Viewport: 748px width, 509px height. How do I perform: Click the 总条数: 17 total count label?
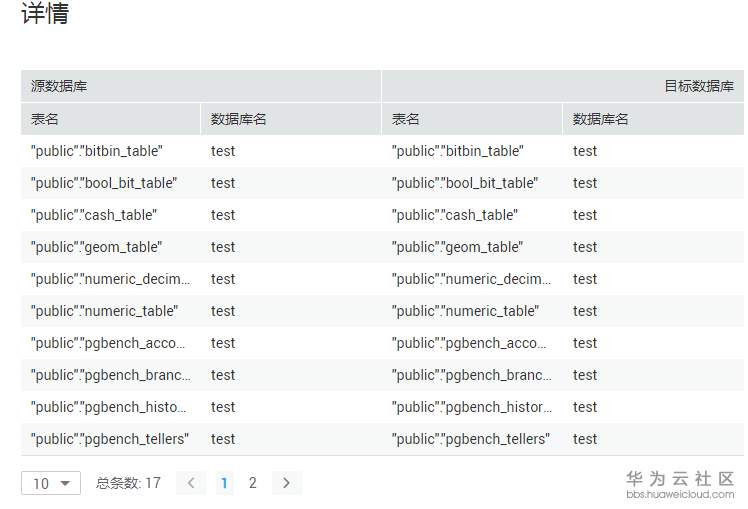point(128,483)
